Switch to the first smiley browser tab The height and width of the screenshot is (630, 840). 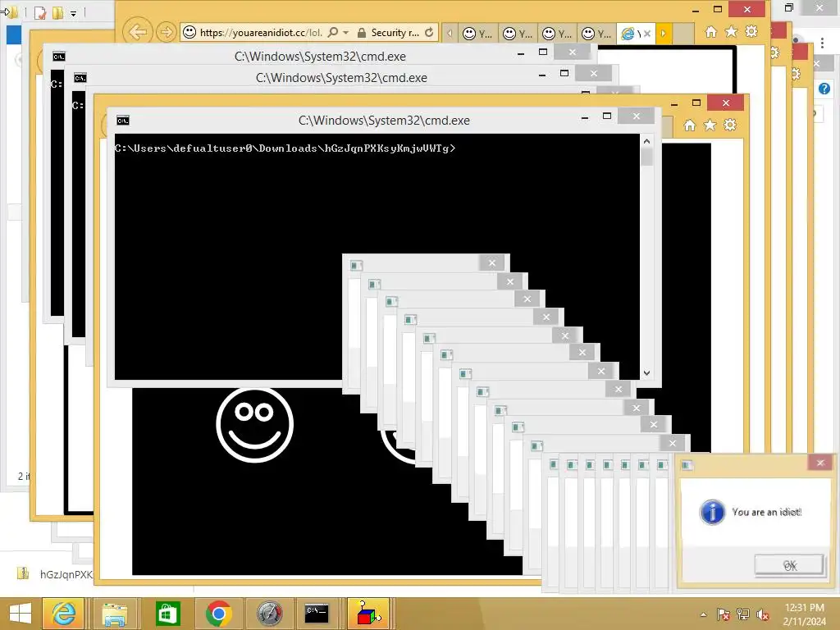pos(477,33)
